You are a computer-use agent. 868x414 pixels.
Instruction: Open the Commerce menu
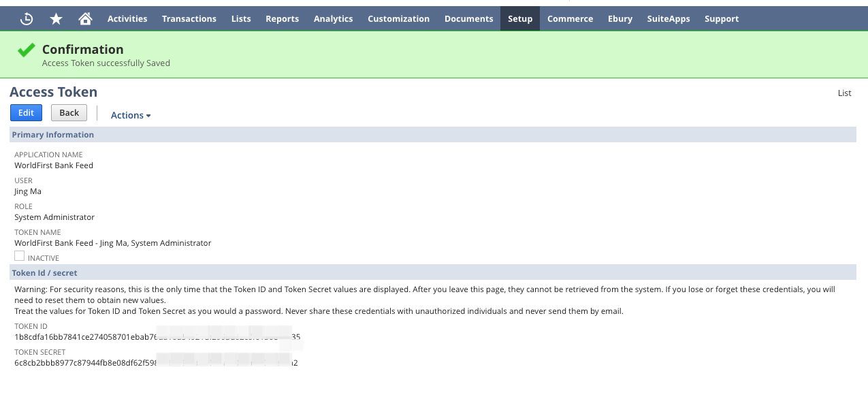(x=570, y=19)
